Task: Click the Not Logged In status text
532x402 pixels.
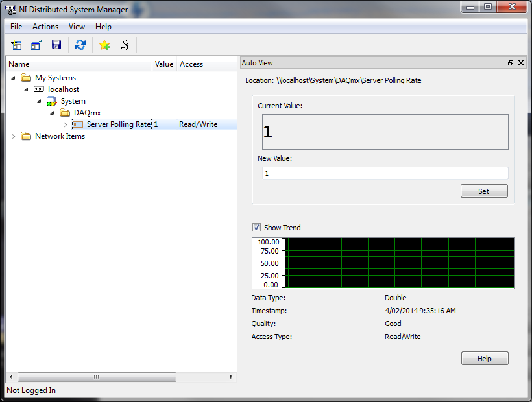Action: pos(31,390)
